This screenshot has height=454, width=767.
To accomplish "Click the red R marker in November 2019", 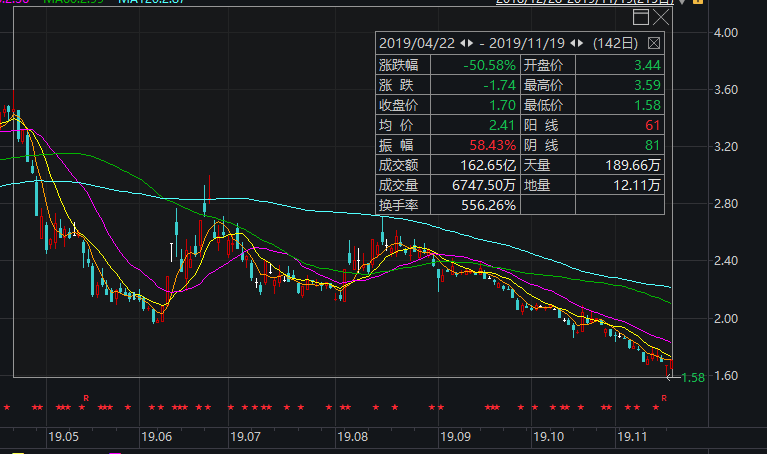I will (x=664, y=398).
